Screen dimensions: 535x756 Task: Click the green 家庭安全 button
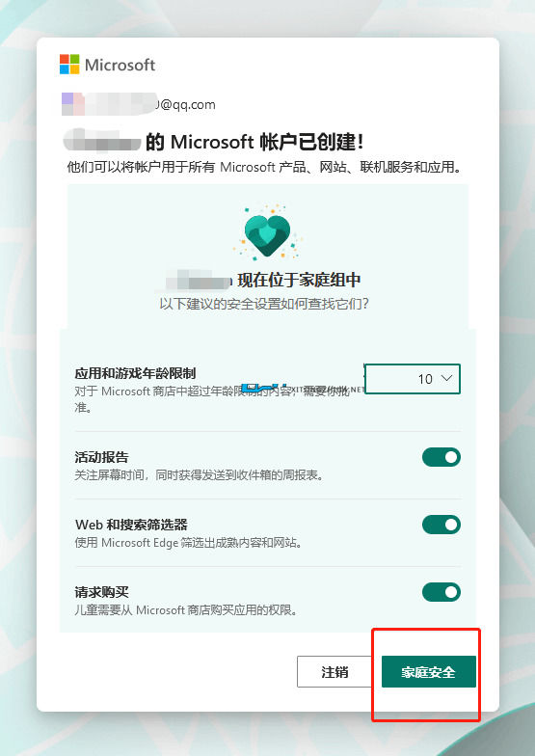click(x=428, y=671)
